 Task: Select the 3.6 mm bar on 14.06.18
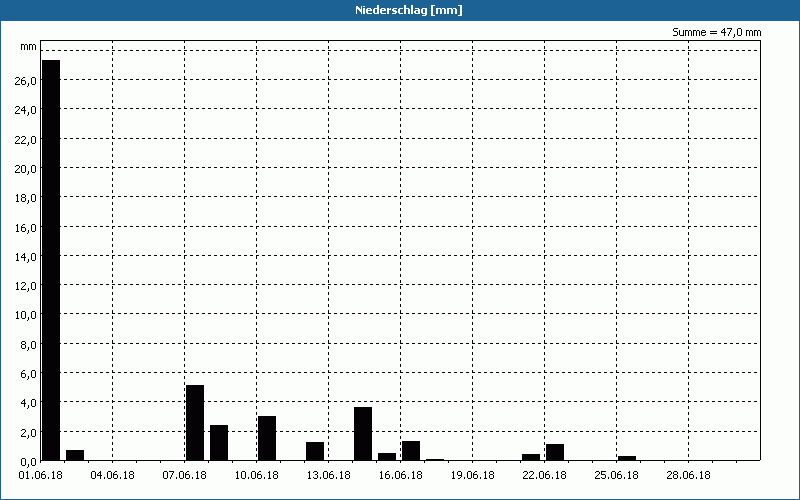(363, 434)
